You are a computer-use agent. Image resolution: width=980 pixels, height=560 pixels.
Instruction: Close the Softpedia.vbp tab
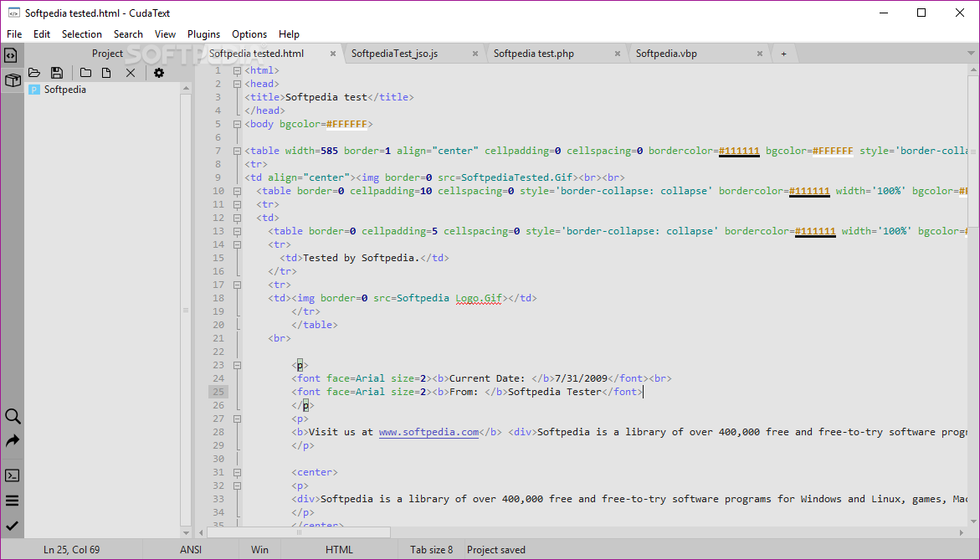[760, 54]
